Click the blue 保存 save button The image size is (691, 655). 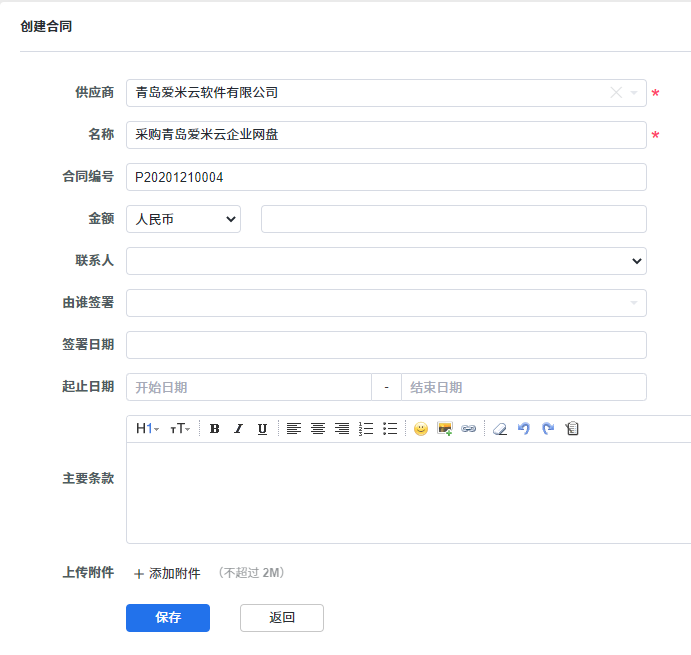168,618
